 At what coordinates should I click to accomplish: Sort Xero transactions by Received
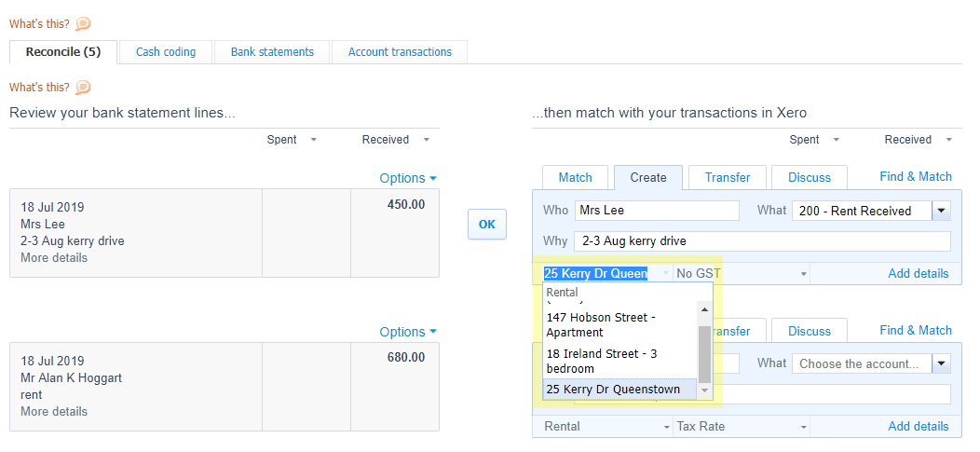(x=919, y=140)
